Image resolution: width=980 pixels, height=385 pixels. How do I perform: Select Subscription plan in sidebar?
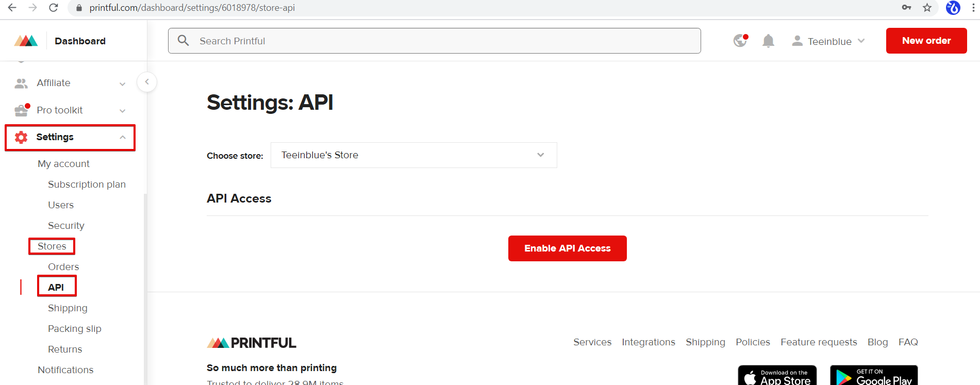pyautogui.click(x=87, y=185)
